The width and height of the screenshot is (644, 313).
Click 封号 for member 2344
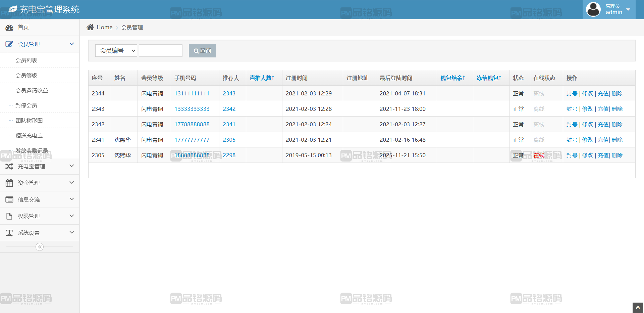pos(572,93)
